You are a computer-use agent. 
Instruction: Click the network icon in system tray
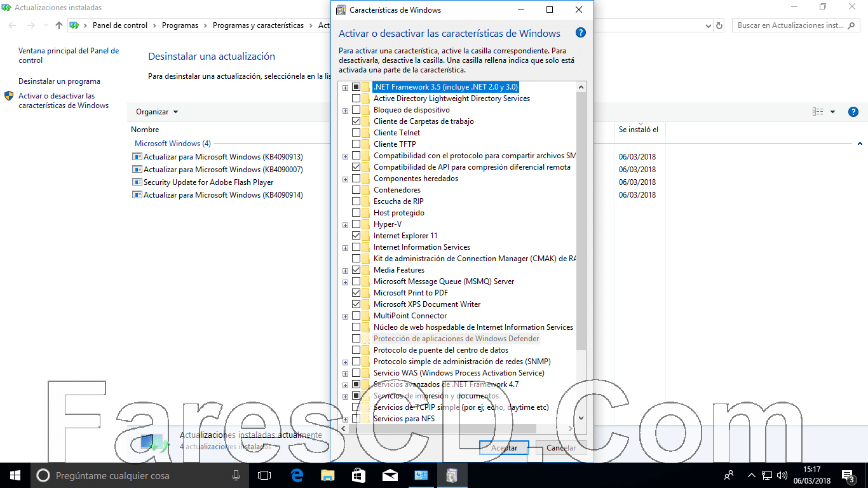point(768,475)
